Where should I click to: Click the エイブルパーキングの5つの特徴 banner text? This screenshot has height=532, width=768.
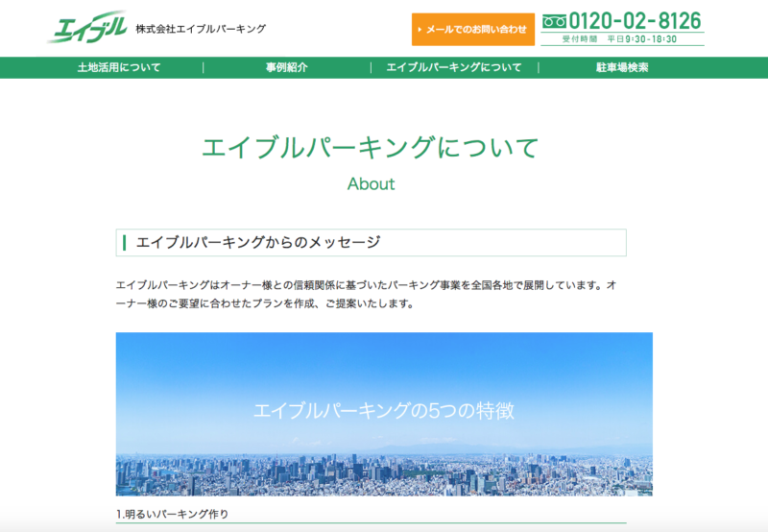click(384, 411)
